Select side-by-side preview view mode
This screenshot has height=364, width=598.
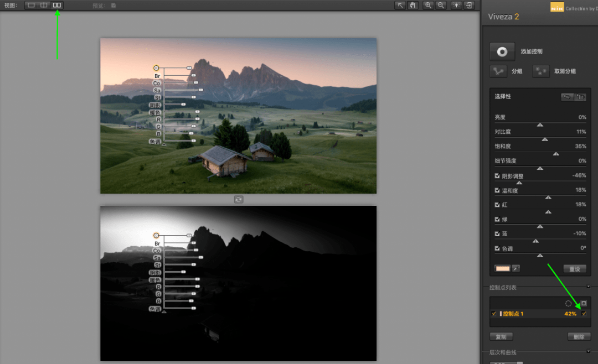(x=57, y=5)
